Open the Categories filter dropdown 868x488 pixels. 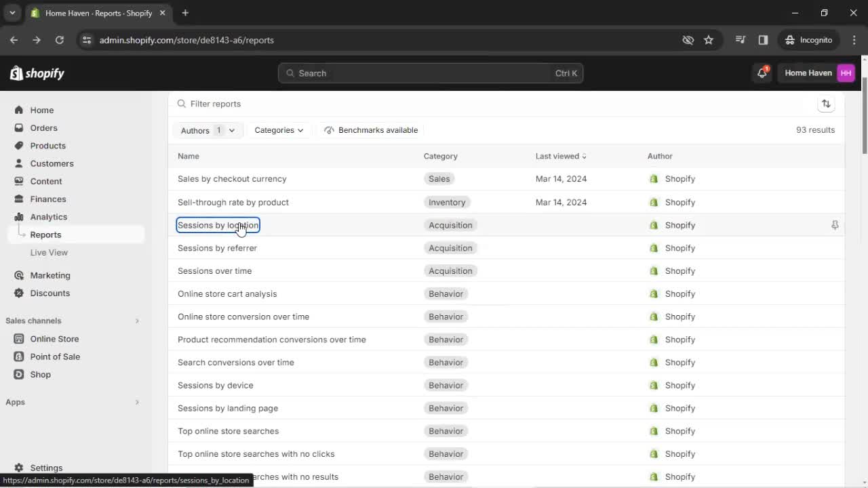[x=279, y=130]
